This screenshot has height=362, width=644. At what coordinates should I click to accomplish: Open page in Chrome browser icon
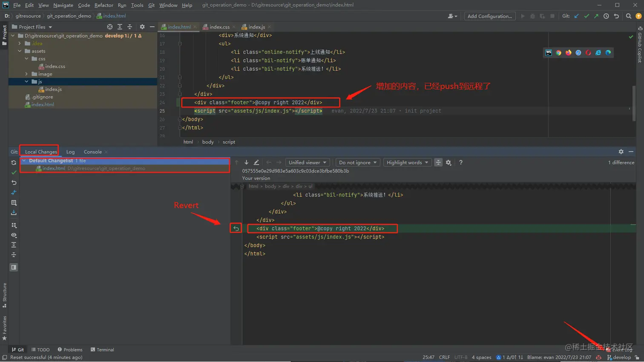tap(558, 52)
